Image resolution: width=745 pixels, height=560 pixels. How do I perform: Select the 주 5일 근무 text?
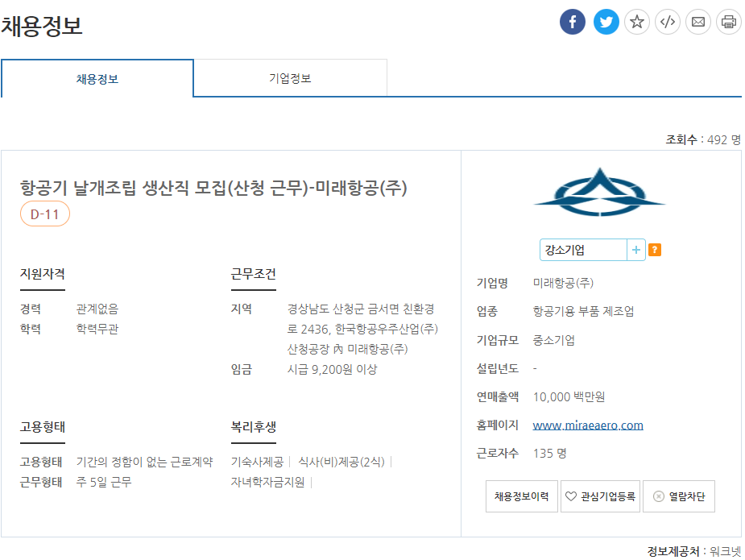[104, 482]
